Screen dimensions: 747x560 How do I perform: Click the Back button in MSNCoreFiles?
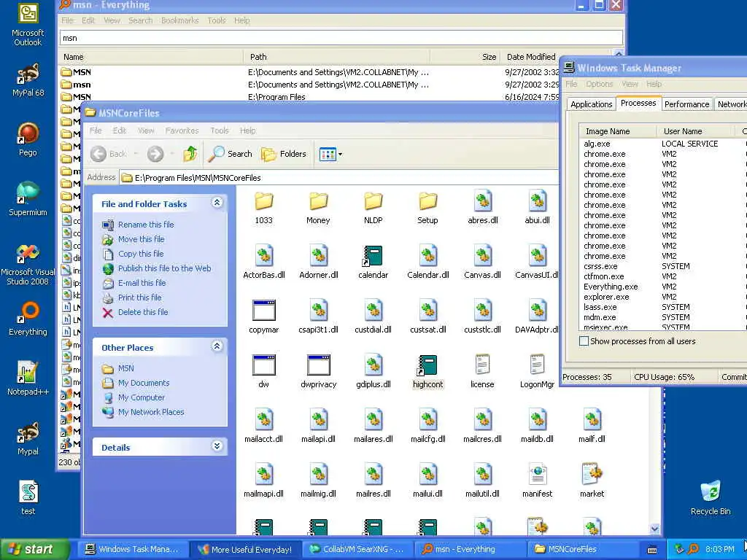(x=109, y=154)
